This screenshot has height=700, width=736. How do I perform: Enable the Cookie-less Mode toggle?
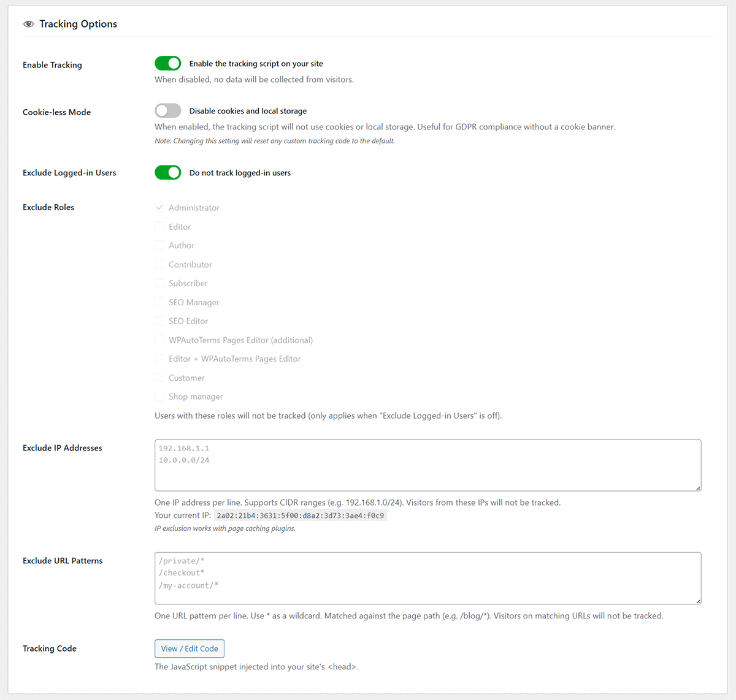(x=168, y=111)
